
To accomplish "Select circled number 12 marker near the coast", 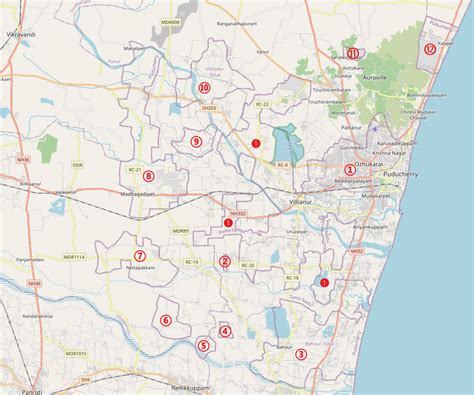I will pyautogui.click(x=430, y=49).
